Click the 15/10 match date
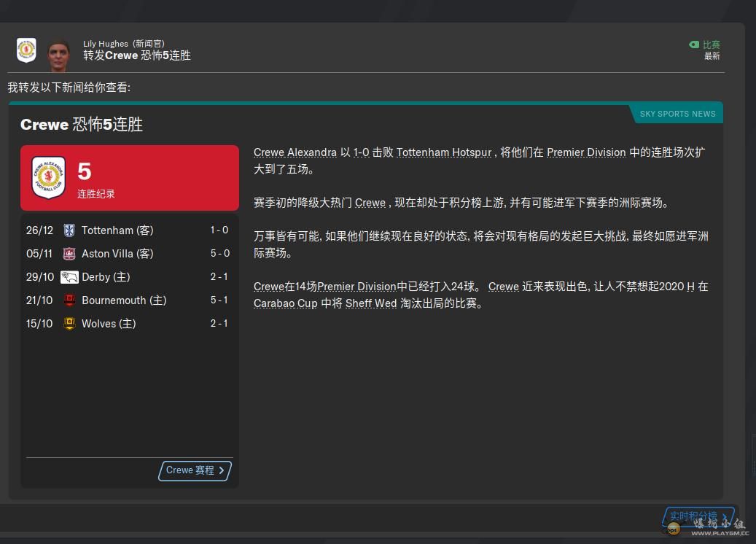Image resolution: width=756 pixels, height=544 pixels. pos(39,323)
